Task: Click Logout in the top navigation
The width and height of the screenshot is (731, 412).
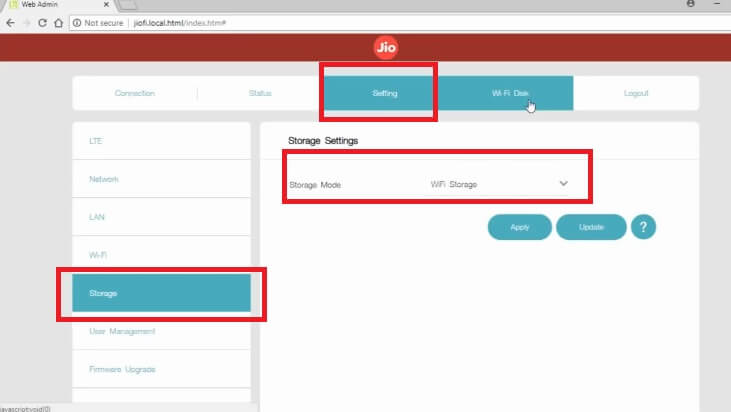Action: coord(636,94)
